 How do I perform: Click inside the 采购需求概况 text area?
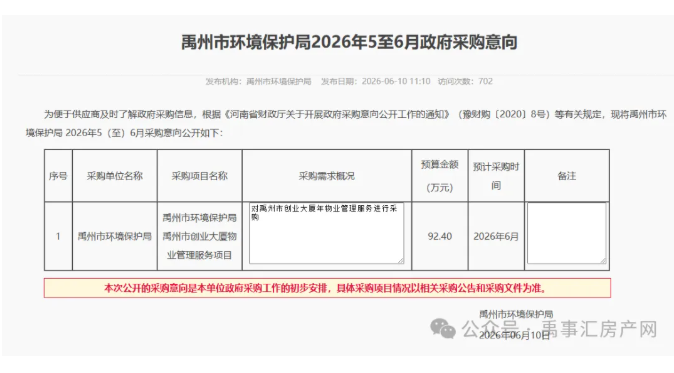(326, 233)
